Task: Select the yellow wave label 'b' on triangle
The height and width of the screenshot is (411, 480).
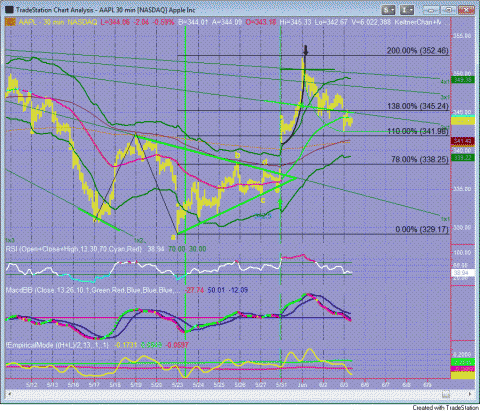Action: 237,155
